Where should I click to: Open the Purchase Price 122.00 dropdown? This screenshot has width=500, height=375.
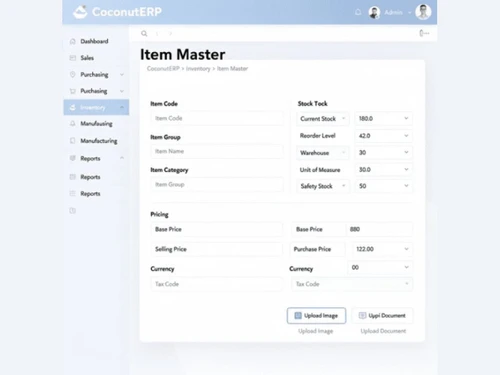(382, 249)
